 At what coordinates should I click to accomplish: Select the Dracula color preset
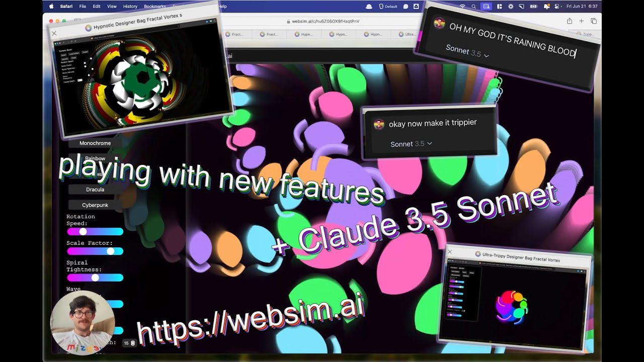point(95,190)
